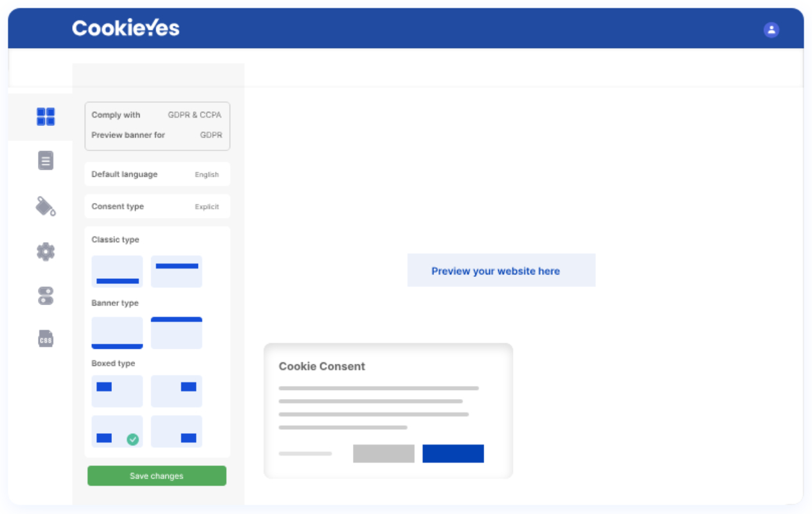812x514 pixels.
Task: Open the paint bucket colors icon
Action: tap(46, 206)
